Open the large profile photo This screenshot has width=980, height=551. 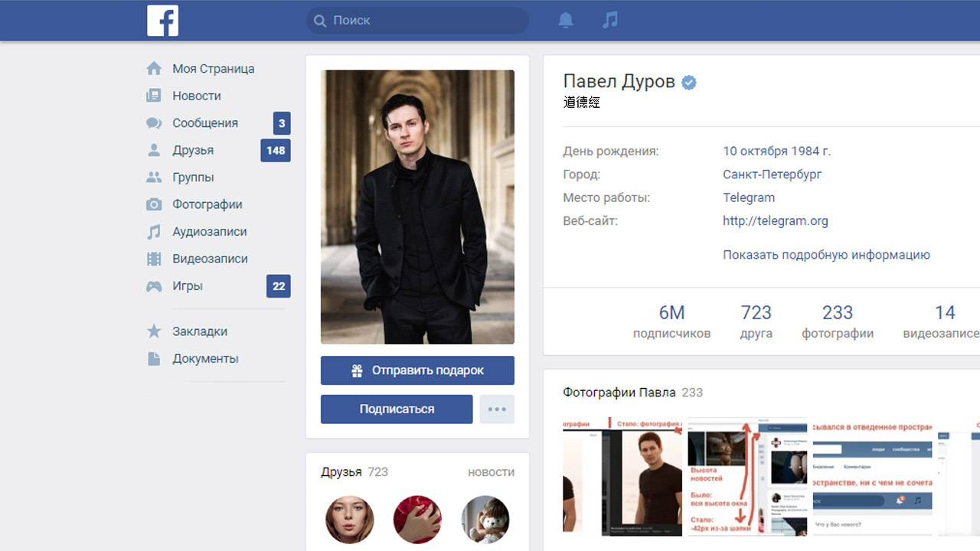click(x=417, y=207)
